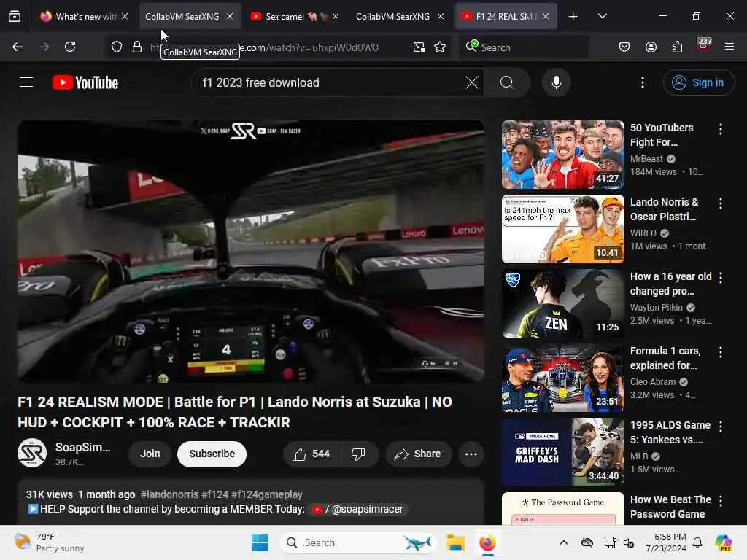Open a new browser tab
The image size is (747, 560).
click(x=573, y=17)
